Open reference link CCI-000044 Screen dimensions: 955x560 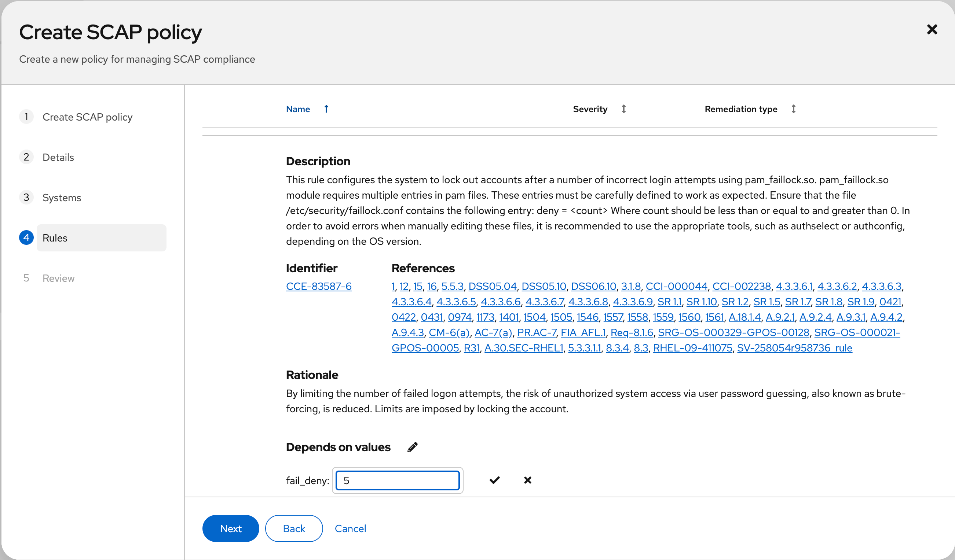coord(676,287)
